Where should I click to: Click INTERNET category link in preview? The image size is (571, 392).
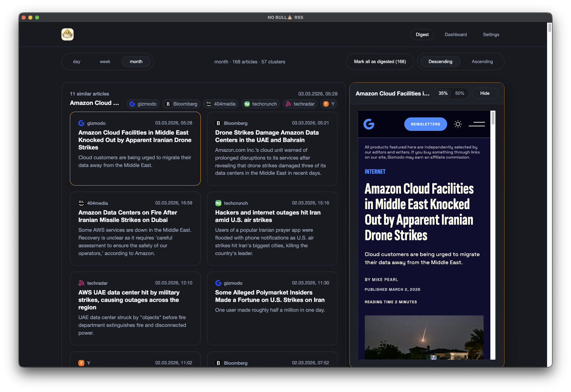375,172
